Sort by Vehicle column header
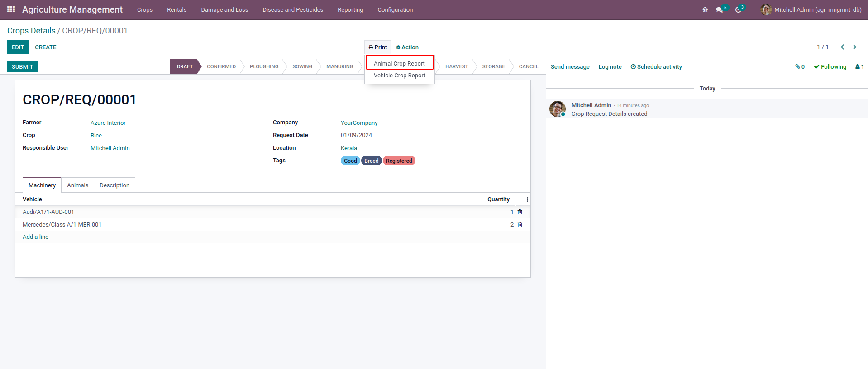The width and height of the screenshot is (868, 369). tap(32, 199)
